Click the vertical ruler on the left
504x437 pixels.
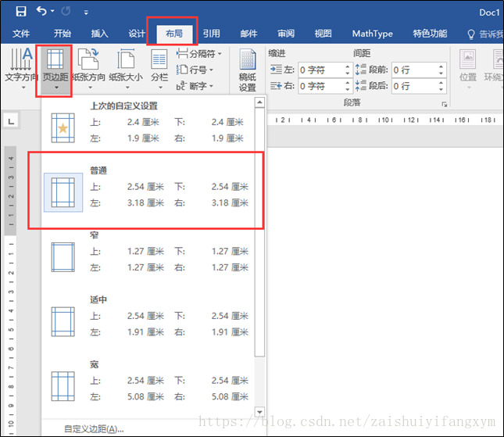[x=11, y=289]
